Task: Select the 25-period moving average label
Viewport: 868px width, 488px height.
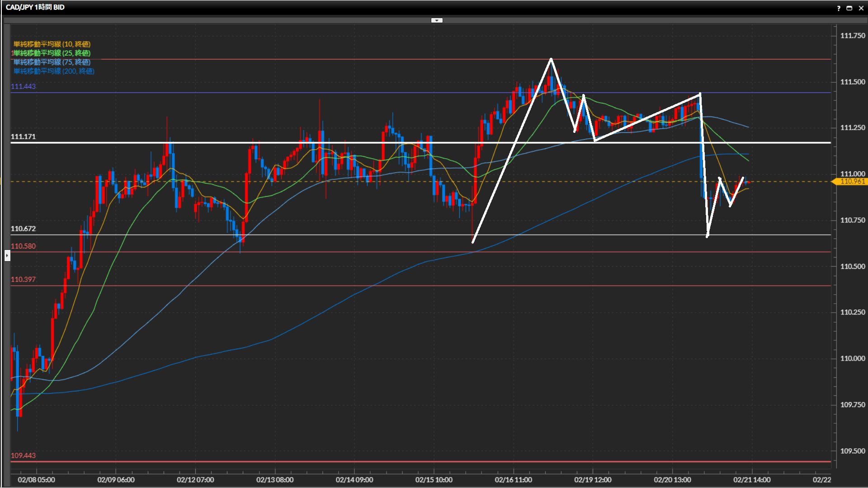Action: pyautogui.click(x=52, y=53)
